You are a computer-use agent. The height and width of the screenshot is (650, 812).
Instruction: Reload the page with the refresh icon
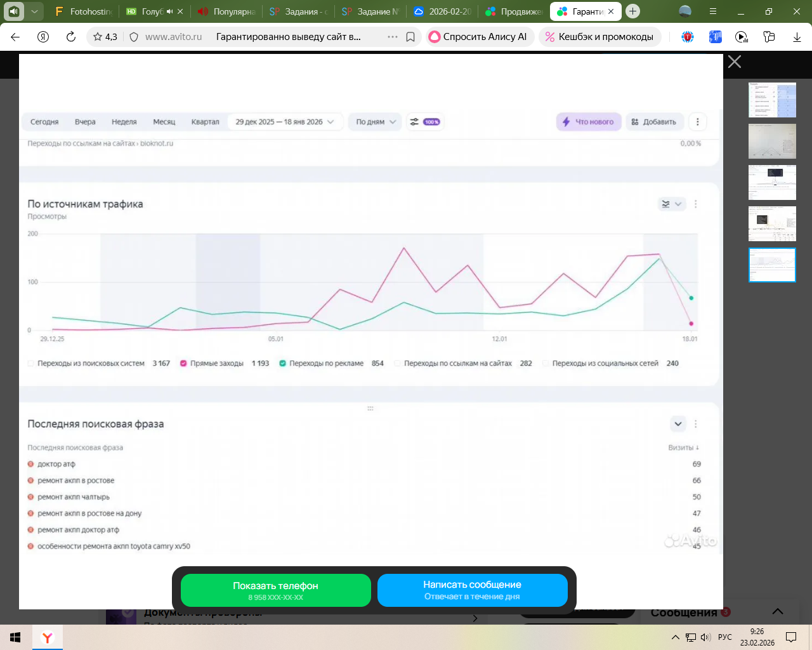71,37
